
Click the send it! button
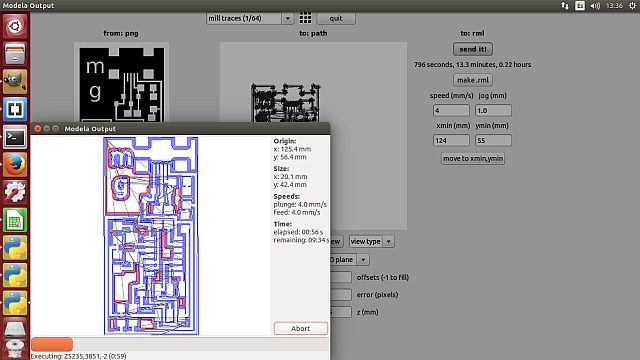[x=473, y=49]
